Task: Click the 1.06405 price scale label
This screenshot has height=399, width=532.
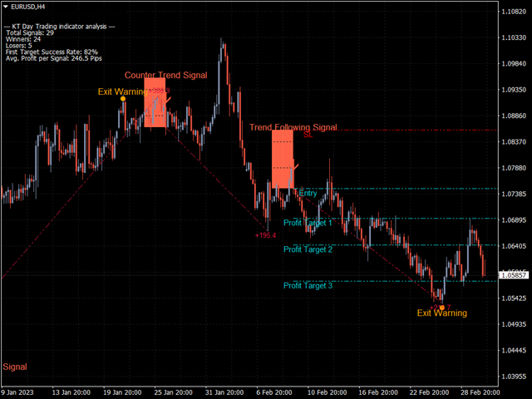Action: [514, 246]
